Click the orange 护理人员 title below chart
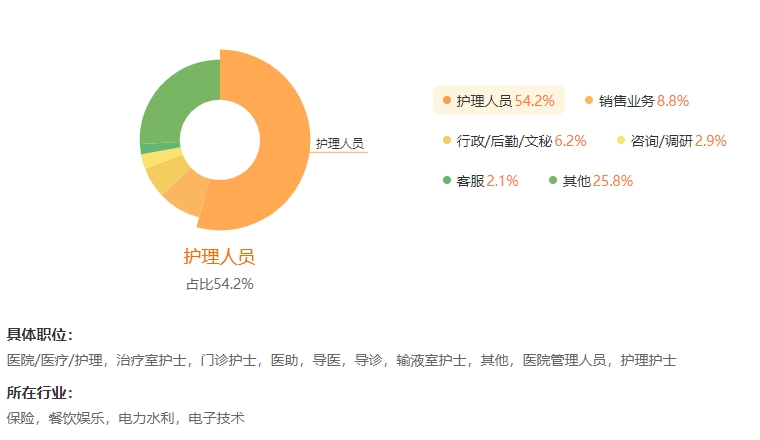 point(219,256)
